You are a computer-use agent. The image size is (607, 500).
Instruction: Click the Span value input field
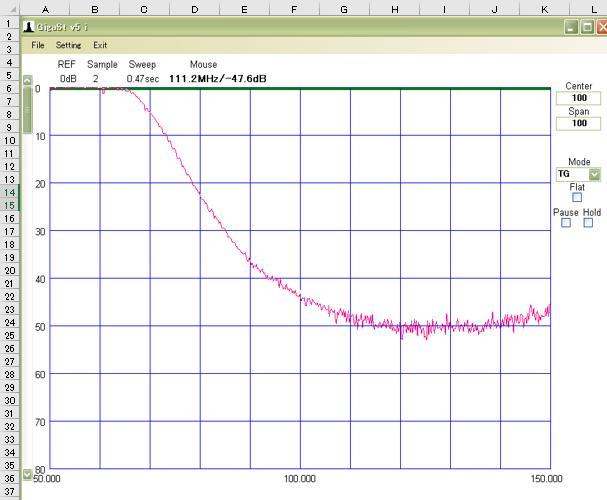(x=578, y=123)
